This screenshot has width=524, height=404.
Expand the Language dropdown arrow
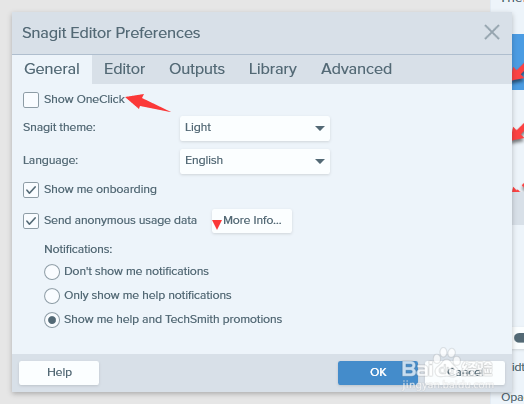click(320, 161)
